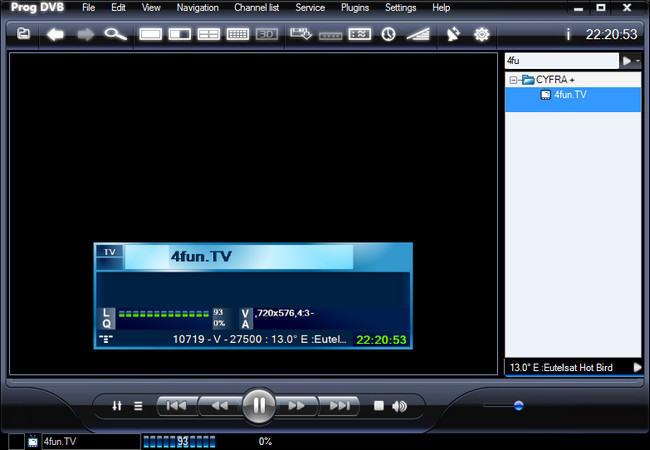Skip to next with the skip-forward button
This screenshot has width=650, height=450.
coord(339,405)
